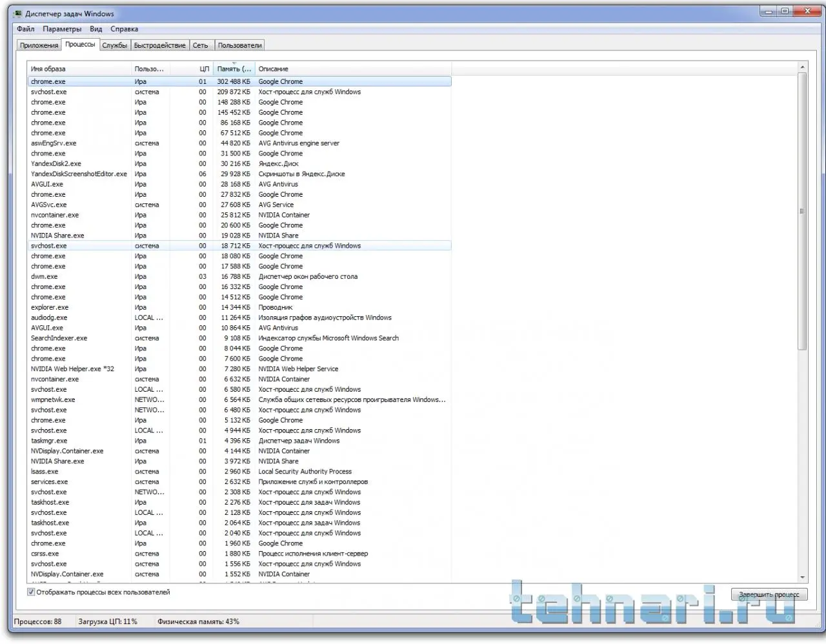Sort processes by the ЦП column header
Viewport: 826px width, 644px height.
coord(191,69)
